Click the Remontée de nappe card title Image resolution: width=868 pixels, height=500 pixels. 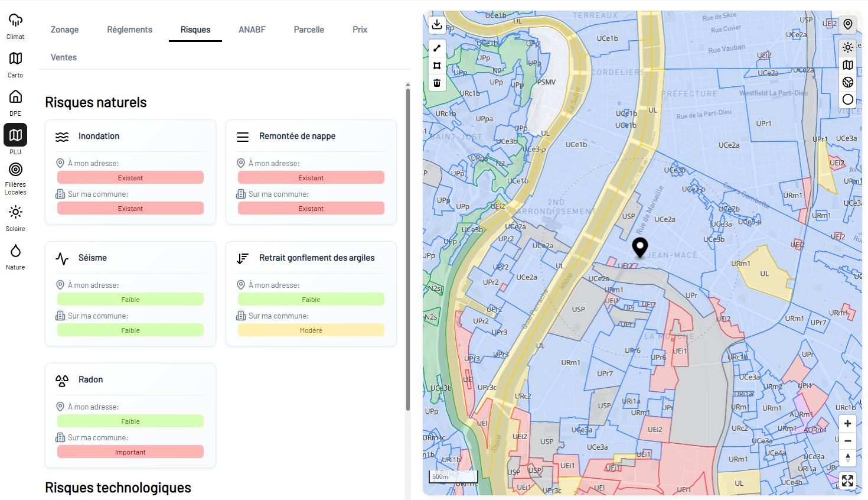[297, 136]
